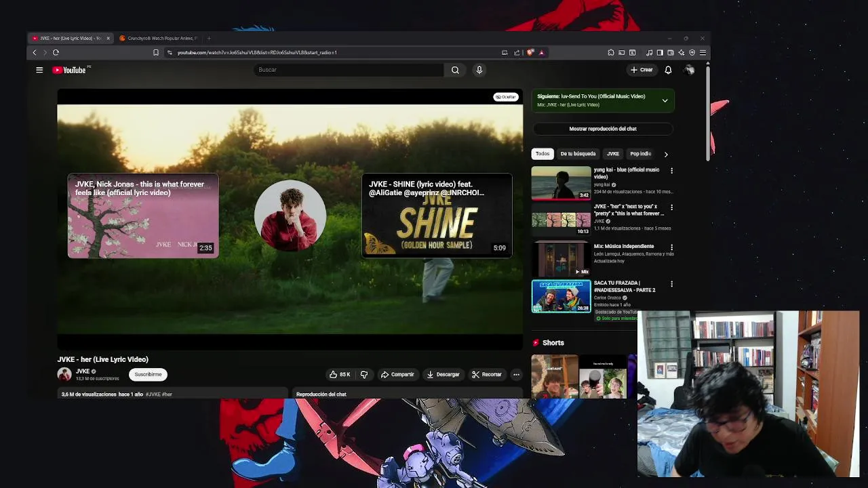Bookmark this page with bookmark icon
This screenshot has width=868, height=488.
156,52
